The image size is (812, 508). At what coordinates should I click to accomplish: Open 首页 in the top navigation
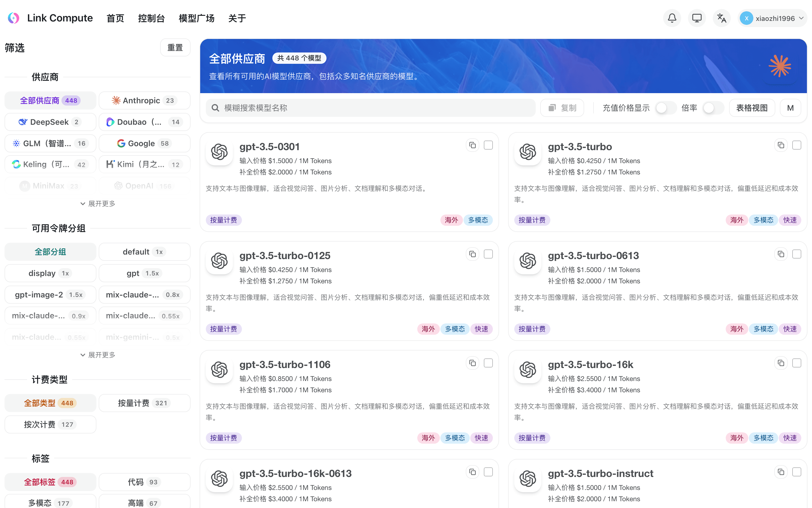tap(115, 18)
